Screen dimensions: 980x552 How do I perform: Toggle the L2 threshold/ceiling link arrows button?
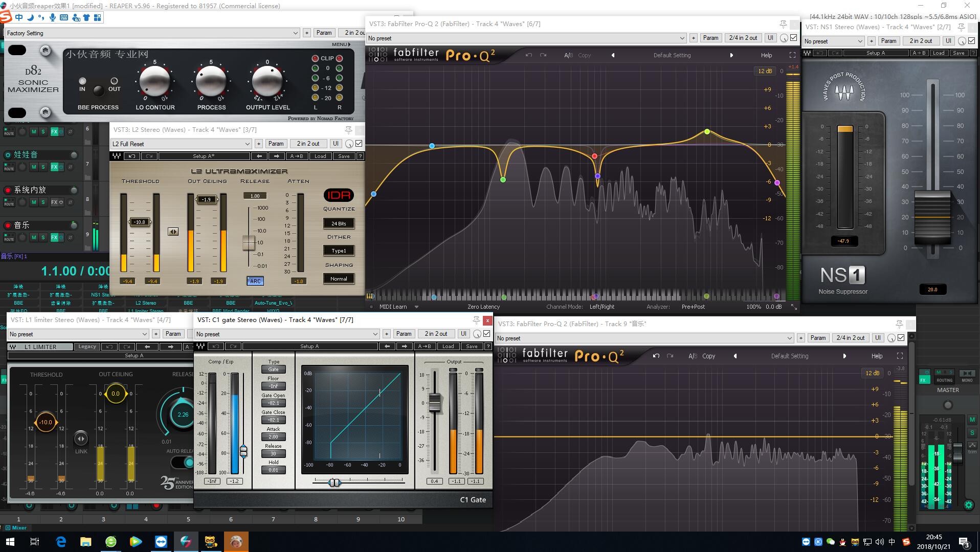coord(173,232)
